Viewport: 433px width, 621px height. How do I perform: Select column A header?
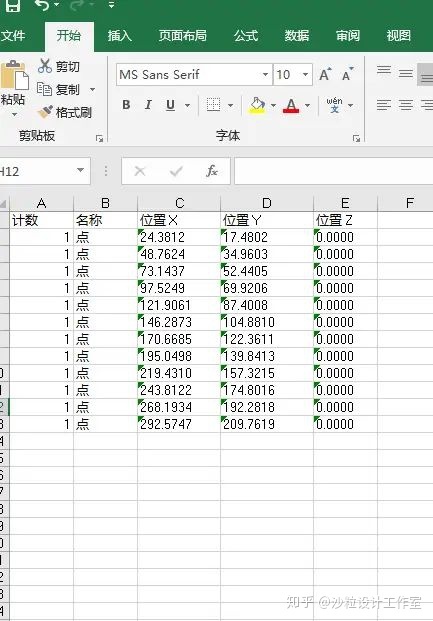pos(41,204)
